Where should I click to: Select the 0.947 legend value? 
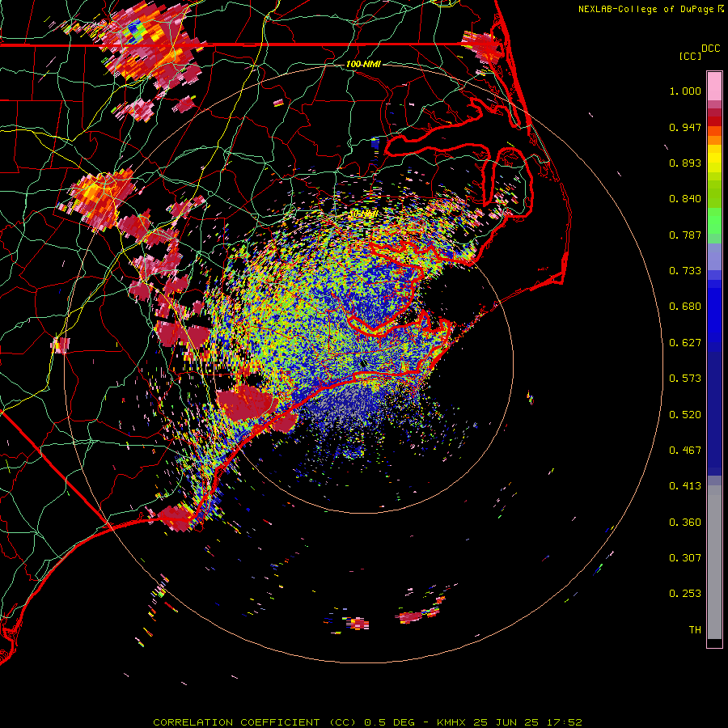click(x=685, y=127)
